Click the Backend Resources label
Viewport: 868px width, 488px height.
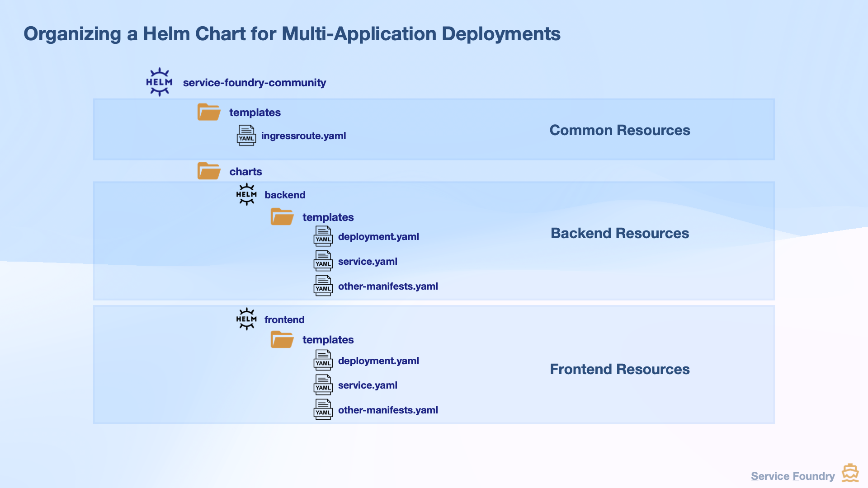point(619,233)
